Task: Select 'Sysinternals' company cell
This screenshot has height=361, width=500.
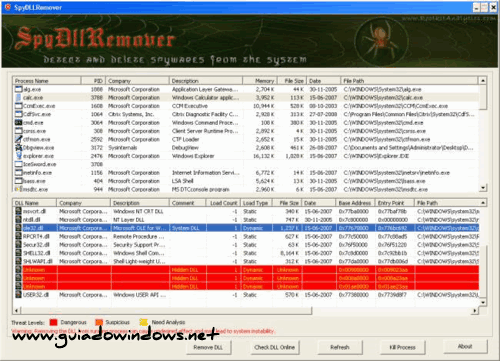Action: [x=122, y=148]
